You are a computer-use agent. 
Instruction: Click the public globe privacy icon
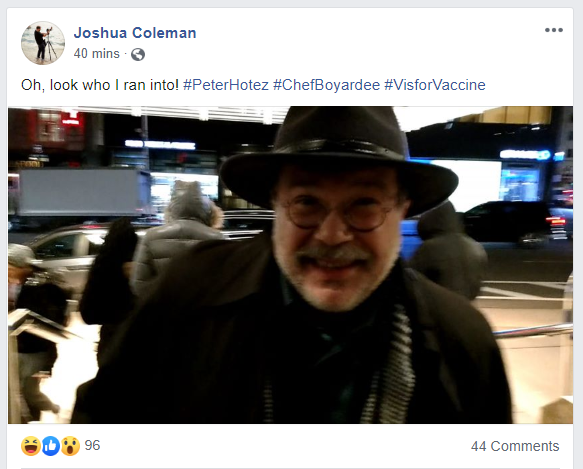(x=138, y=54)
